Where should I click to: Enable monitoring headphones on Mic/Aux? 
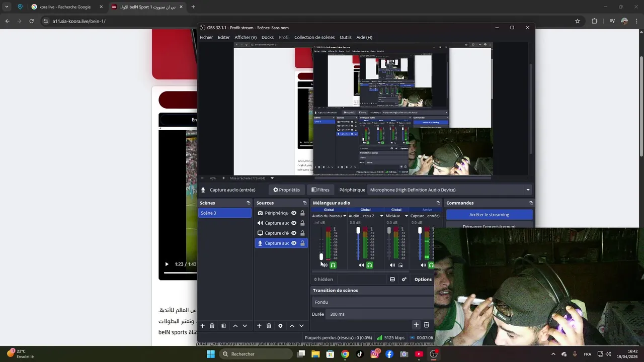click(x=400, y=265)
